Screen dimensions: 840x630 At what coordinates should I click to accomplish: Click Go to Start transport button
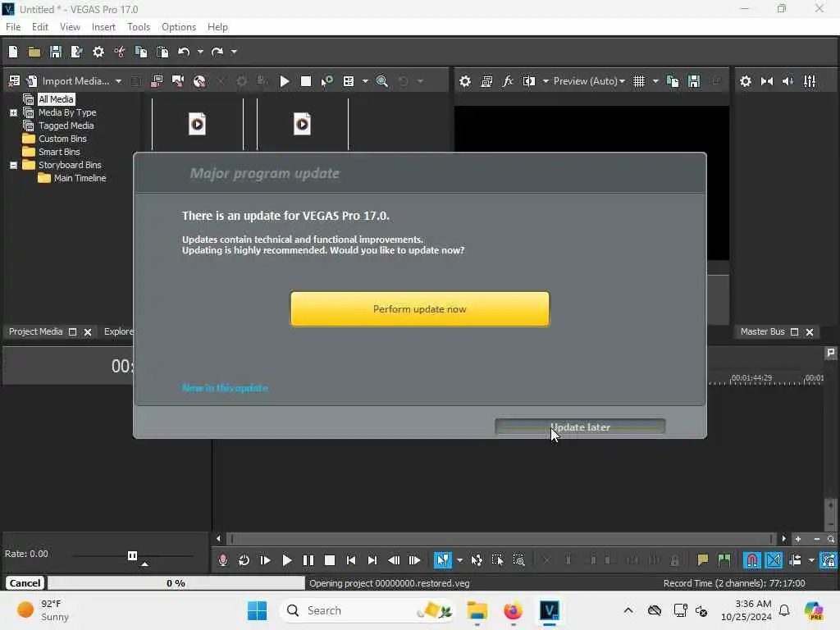pos(351,560)
